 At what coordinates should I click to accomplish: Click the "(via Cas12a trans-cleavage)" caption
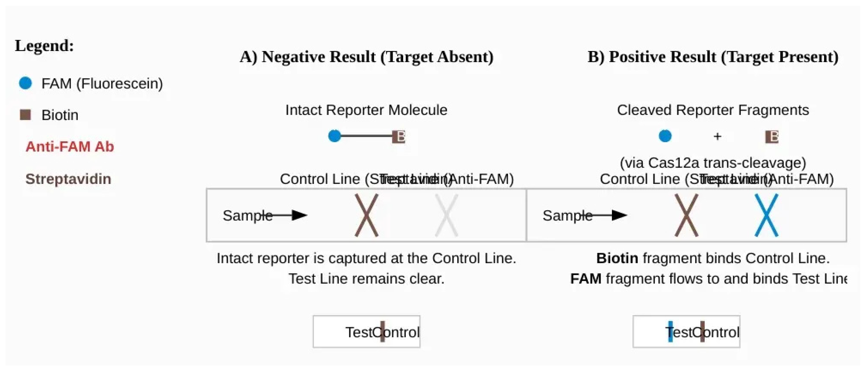(x=713, y=163)
